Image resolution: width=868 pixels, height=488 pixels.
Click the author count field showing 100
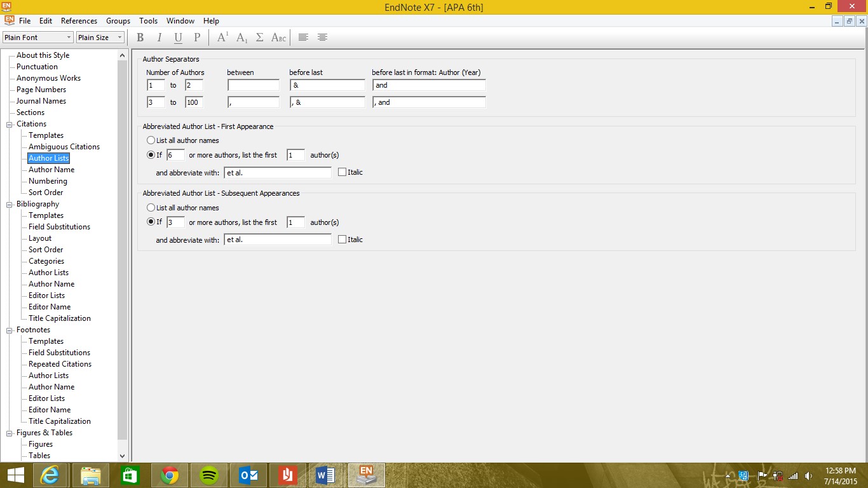pos(194,102)
